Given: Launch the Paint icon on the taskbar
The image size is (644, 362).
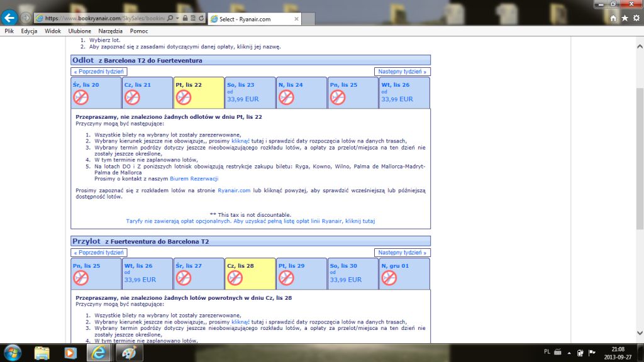Looking at the screenshot, I should click(129, 353).
